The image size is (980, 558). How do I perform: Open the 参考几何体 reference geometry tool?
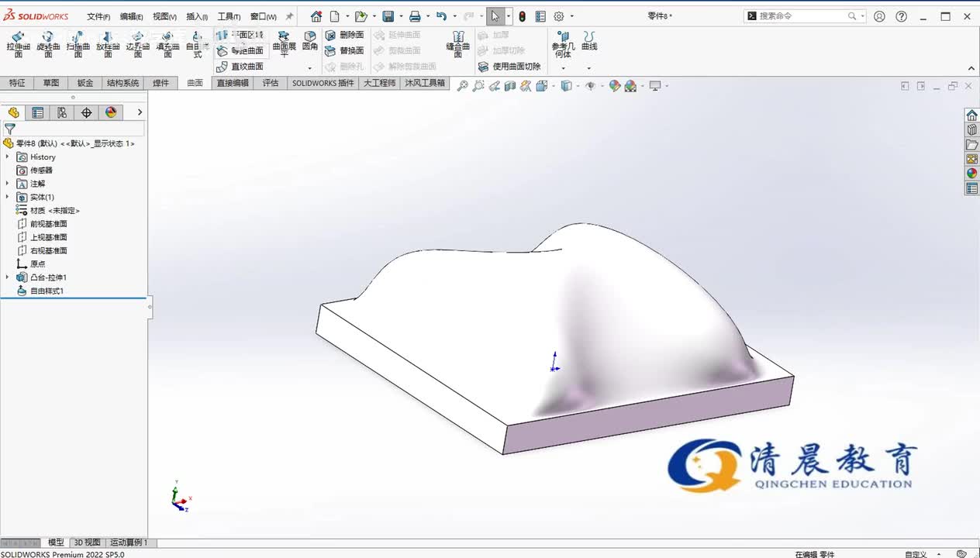[x=563, y=45]
